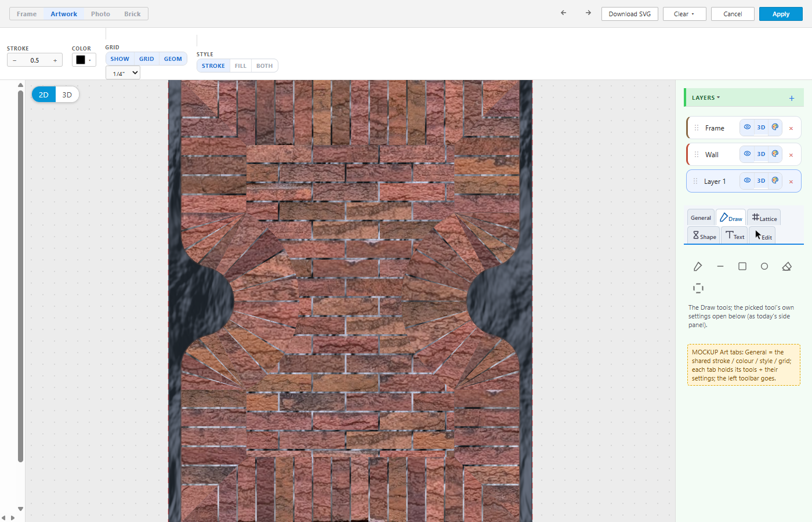Toggle the GRID snap option
The width and height of the screenshot is (812, 522).
[147, 59]
